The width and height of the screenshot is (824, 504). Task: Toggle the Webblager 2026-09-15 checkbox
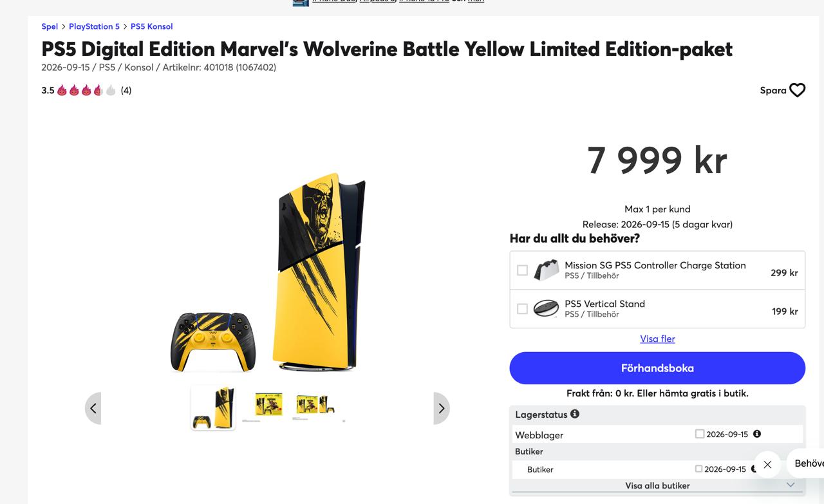(700, 434)
